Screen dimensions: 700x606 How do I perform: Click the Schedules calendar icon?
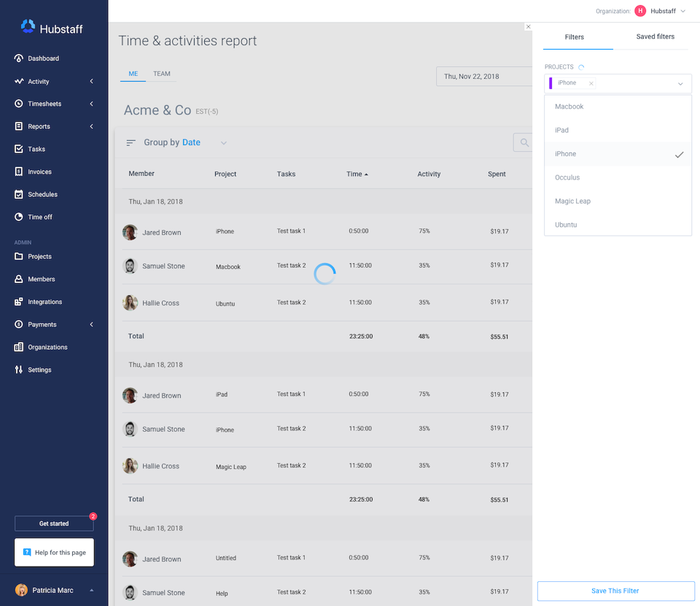click(19, 194)
